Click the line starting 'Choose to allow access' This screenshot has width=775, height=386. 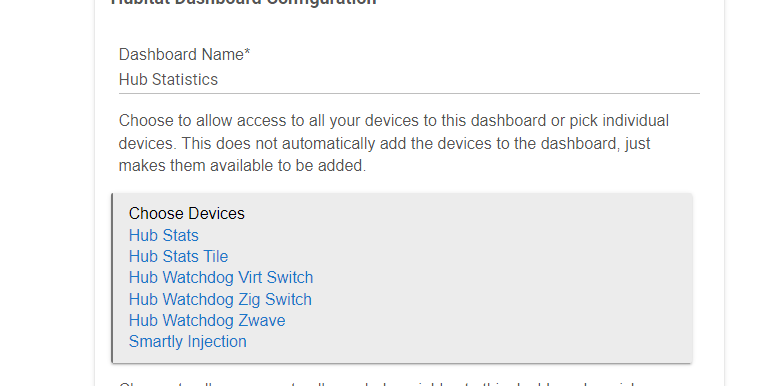point(394,121)
